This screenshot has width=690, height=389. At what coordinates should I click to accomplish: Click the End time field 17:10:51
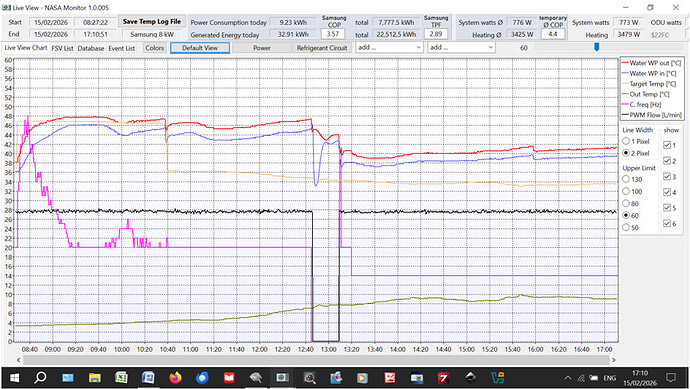click(x=95, y=34)
